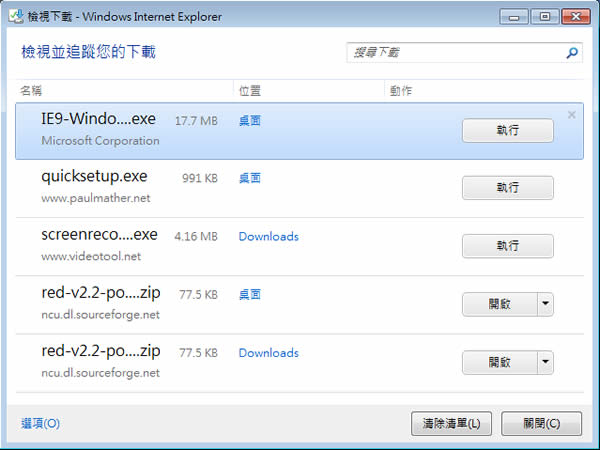
Task: Open 桌面 location of IE9-Windo....exe
Action: tap(250, 121)
